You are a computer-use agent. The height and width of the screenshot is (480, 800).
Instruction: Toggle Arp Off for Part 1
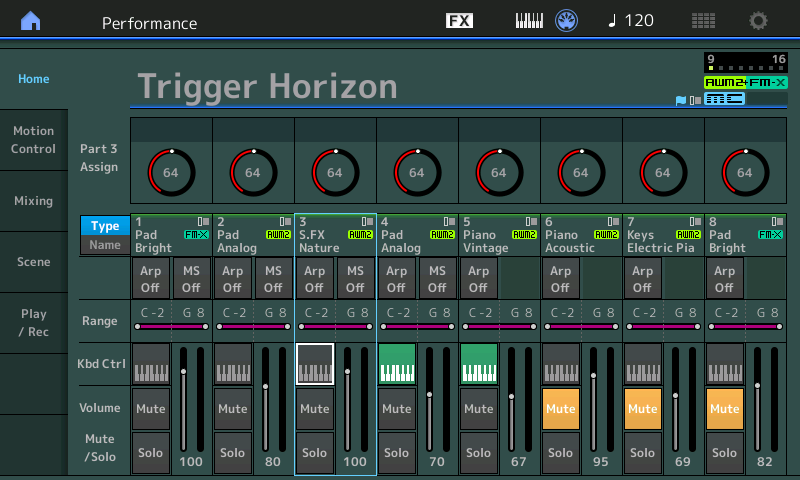pyautogui.click(x=151, y=278)
